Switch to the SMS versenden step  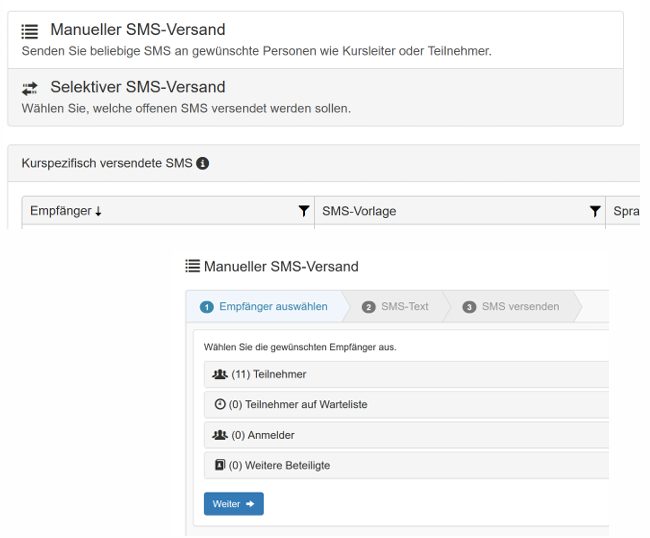point(511,307)
